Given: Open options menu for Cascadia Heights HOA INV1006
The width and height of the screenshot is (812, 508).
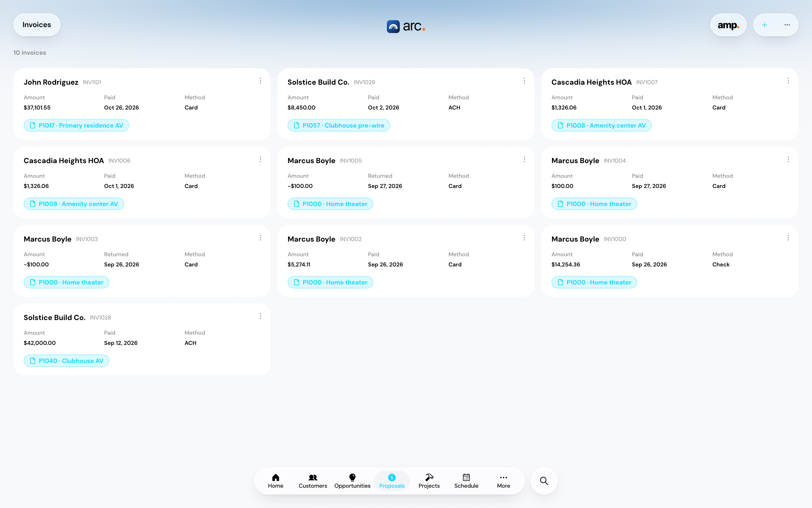Looking at the screenshot, I should coord(261,159).
